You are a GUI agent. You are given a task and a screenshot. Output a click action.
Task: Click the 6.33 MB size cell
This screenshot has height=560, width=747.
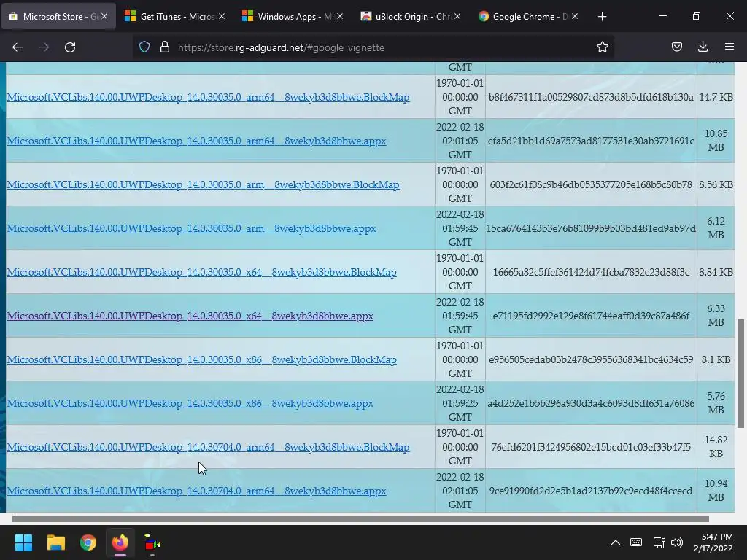[x=716, y=316]
